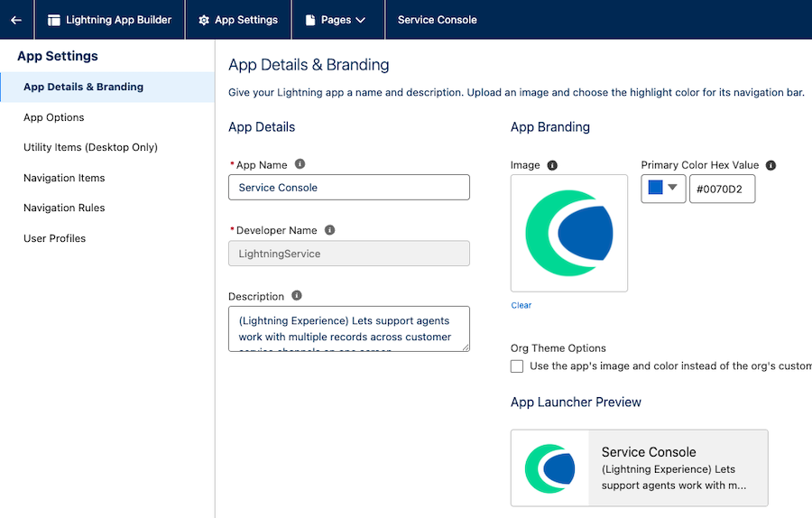812x518 pixels.
Task: Click the App Settings gear button
Action: (238, 20)
